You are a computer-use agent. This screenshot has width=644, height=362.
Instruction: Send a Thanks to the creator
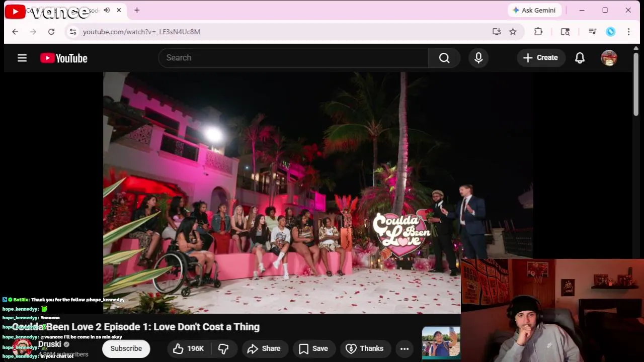(365, 348)
